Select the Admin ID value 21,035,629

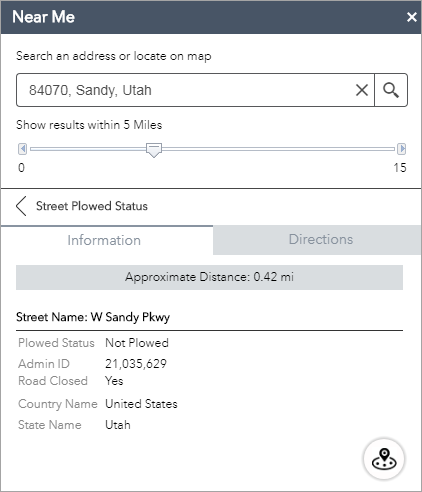pos(136,364)
